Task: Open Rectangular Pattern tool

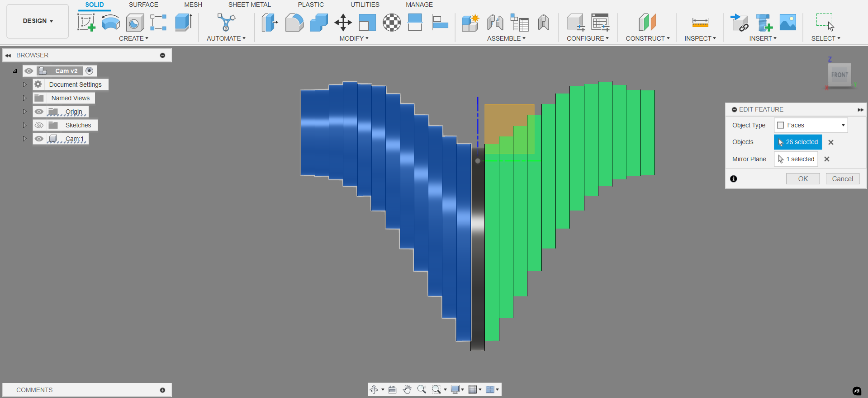Action: 158,22
